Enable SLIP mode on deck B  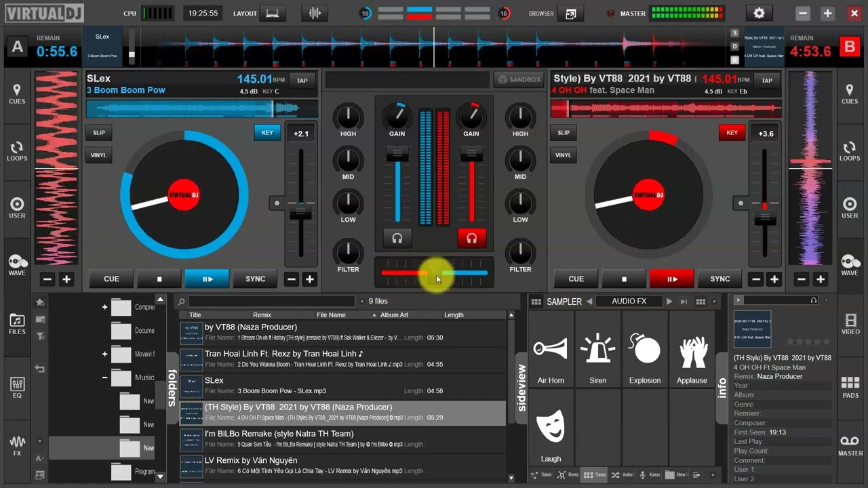click(564, 133)
